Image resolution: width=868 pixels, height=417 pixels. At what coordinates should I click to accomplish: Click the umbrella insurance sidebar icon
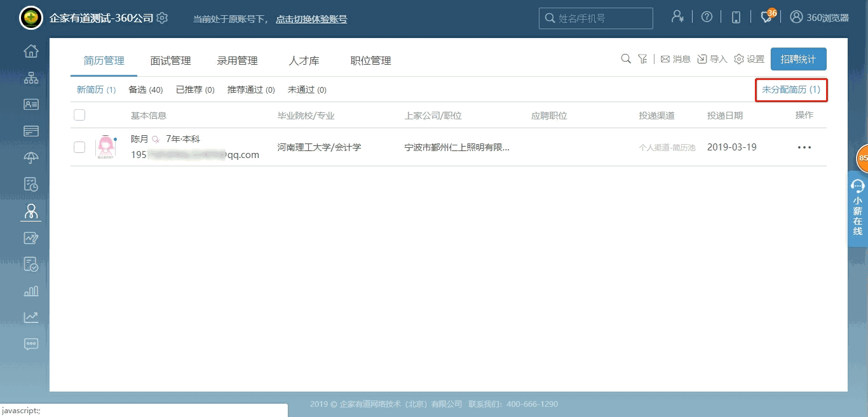(x=31, y=158)
